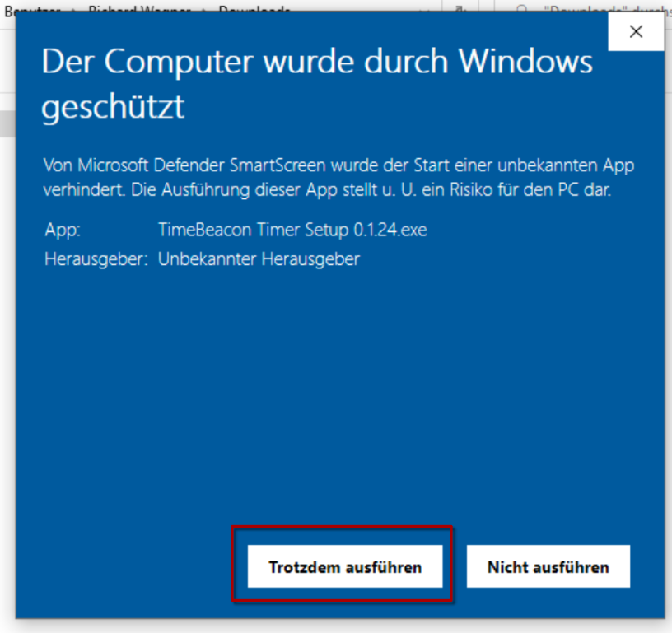Click the TimeBeacon Timer Setup 0.1.24.exe filename
Viewport: 672px width, 633px height.
click(292, 230)
